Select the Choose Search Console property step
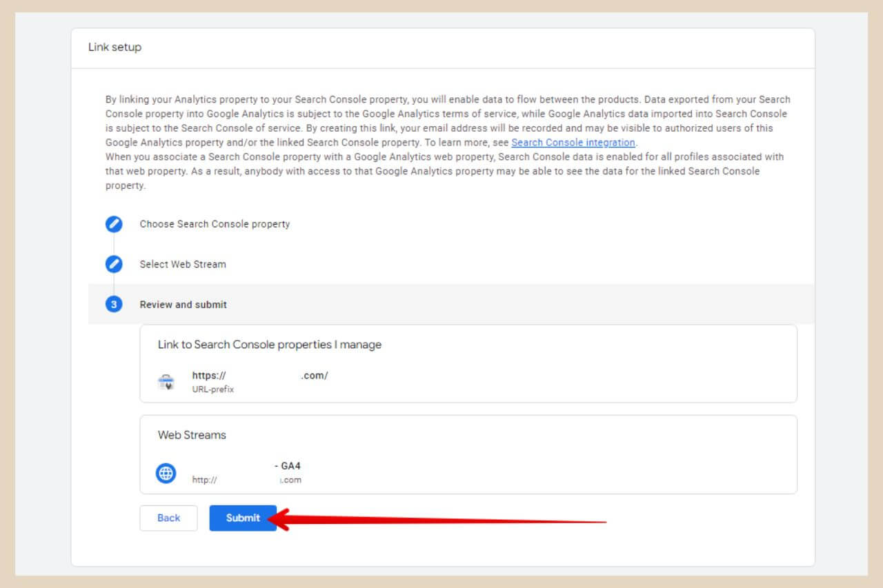The height and width of the screenshot is (588, 883). 215,224
